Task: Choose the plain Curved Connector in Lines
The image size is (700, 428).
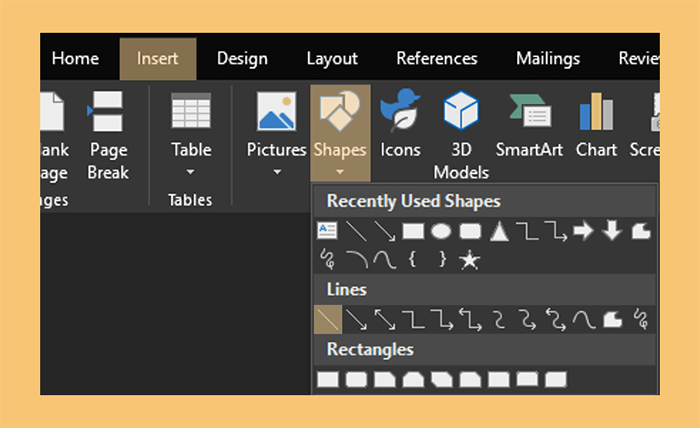Action: [x=499, y=320]
